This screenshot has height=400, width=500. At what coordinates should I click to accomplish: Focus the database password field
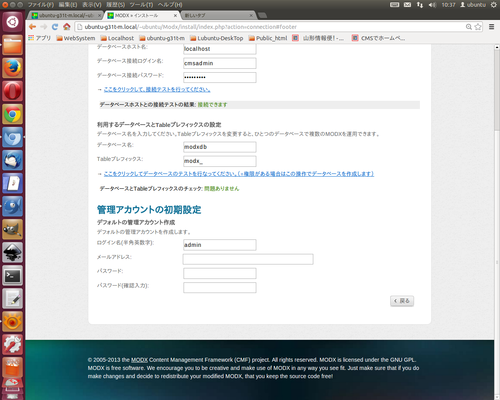(220, 77)
